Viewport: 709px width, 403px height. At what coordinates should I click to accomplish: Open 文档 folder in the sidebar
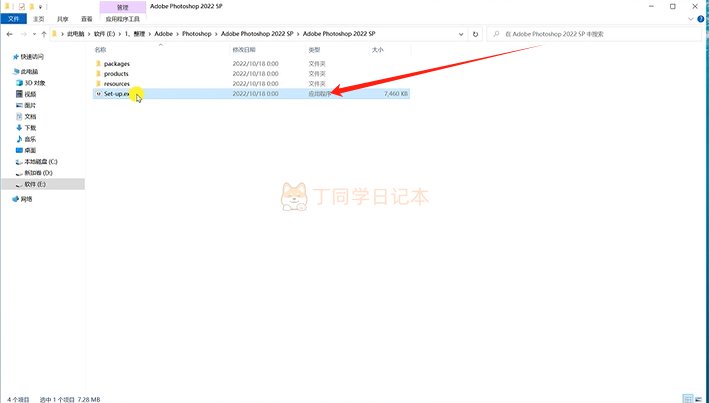(26, 117)
